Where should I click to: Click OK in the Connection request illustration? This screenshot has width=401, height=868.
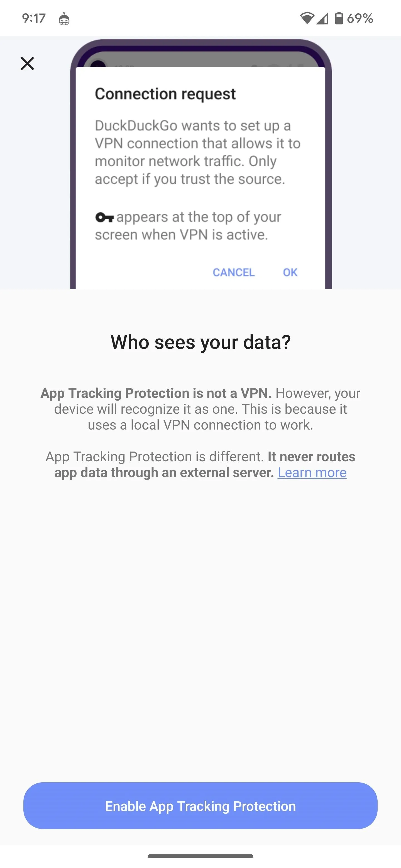(x=290, y=272)
